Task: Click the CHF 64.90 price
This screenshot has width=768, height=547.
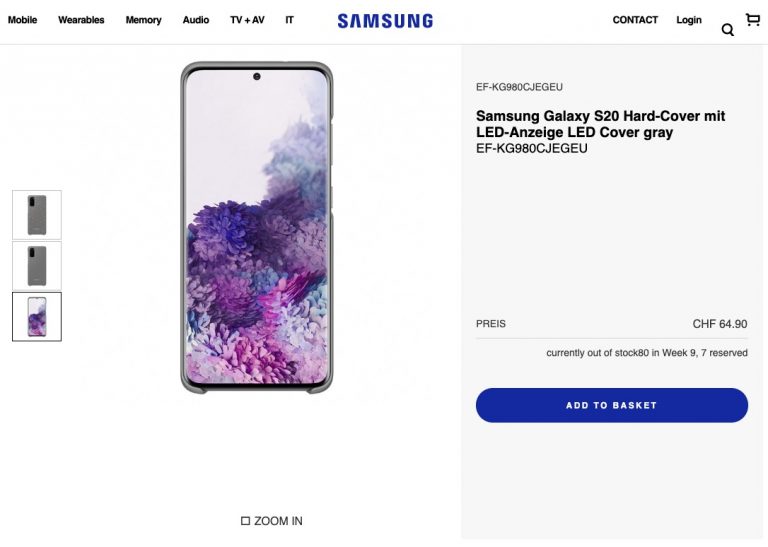Action: 719,324
